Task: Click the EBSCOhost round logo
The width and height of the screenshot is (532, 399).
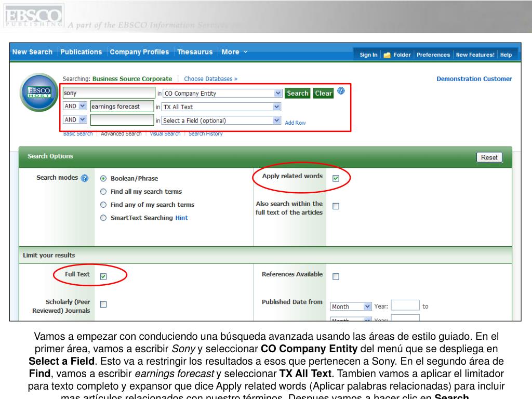Action: click(39, 93)
